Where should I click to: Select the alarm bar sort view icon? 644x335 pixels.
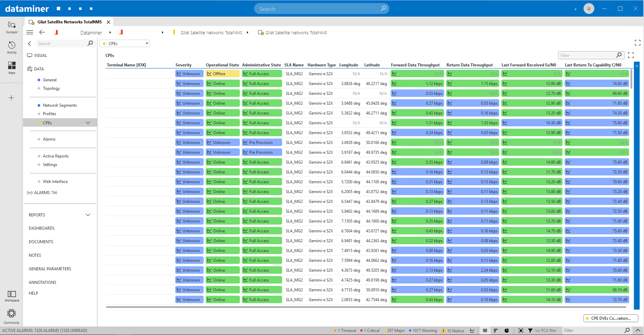pos(496,331)
